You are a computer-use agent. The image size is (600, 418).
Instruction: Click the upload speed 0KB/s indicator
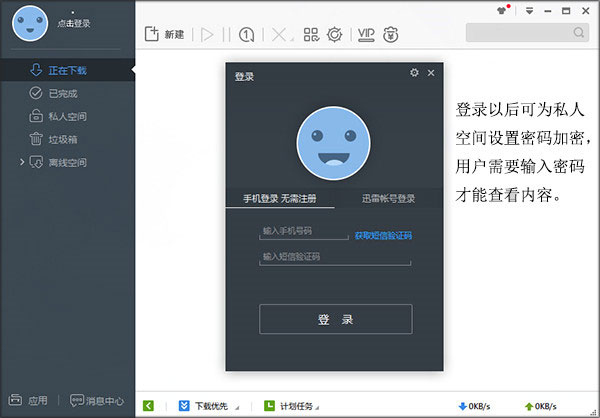click(x=541, y=406)
